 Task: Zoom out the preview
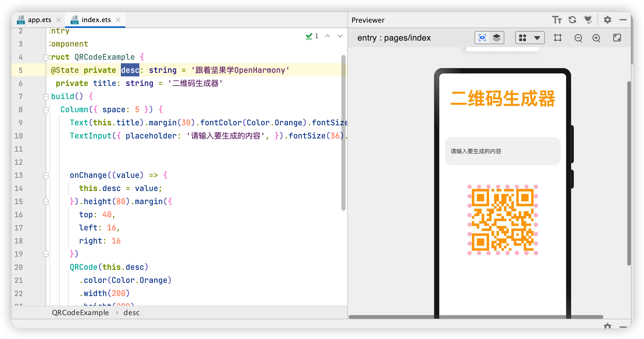578,38
